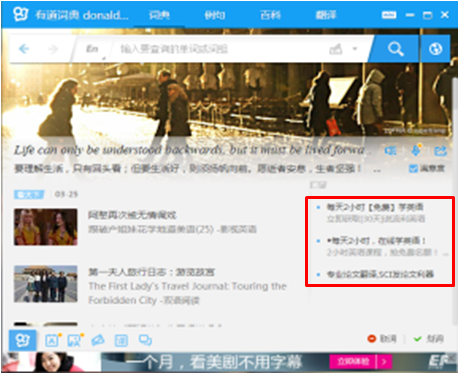The width and height of the screenshot is (459, 374).
Task: Toggle the checkbox under the share icon
Action: 413,169
